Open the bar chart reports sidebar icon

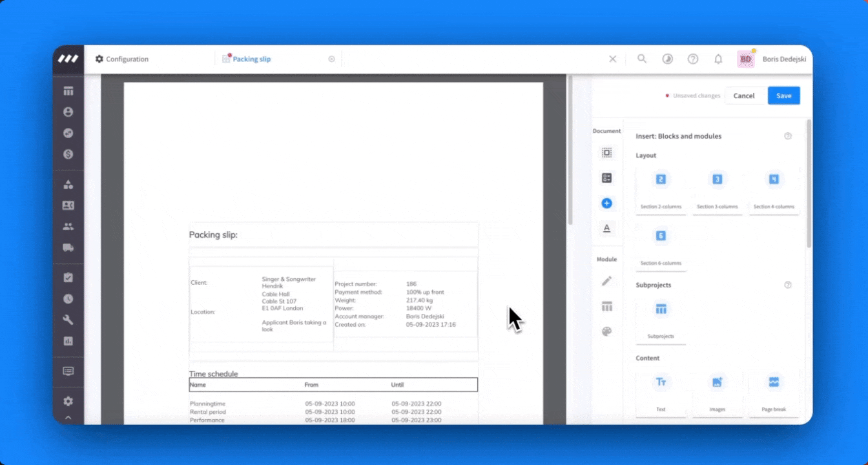click(x=68, y=341)
